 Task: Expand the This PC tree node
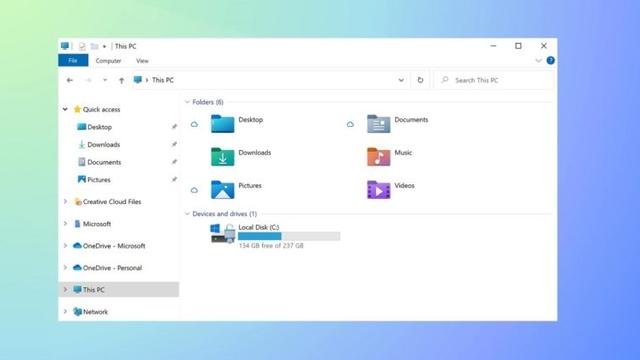pos(65,289)
